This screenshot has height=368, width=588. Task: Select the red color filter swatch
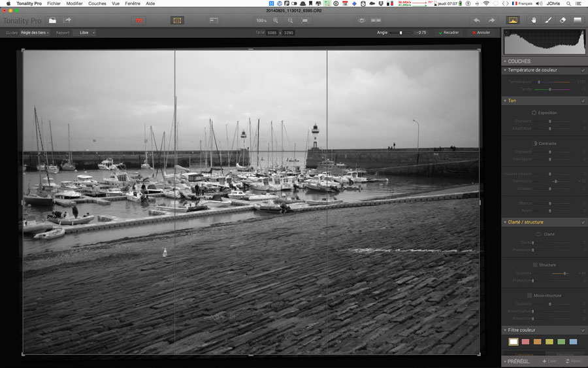(x=525, y=342)
